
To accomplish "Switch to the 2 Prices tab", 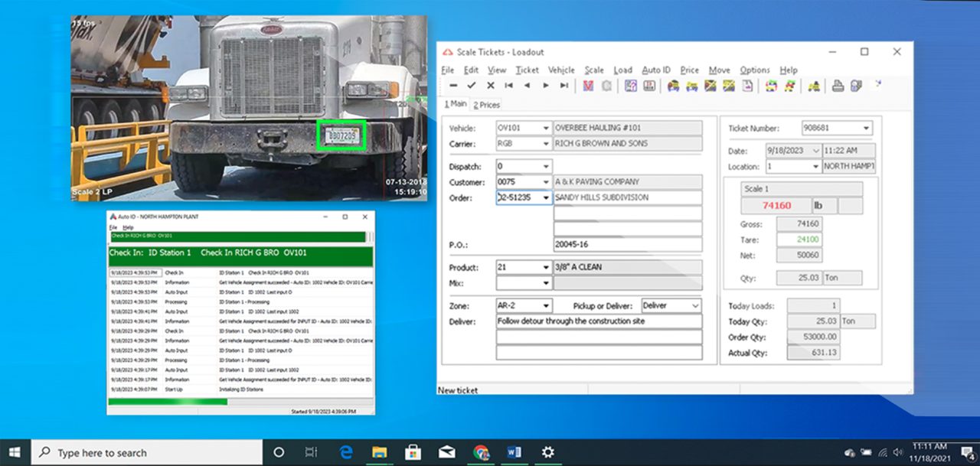I will coord(485,105).
